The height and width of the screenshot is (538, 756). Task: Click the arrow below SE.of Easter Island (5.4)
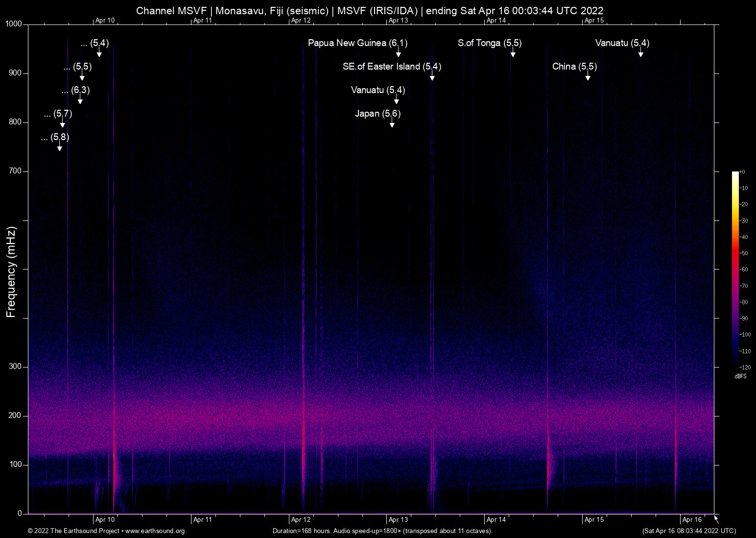pyautogui.click(x=432, y=76)
